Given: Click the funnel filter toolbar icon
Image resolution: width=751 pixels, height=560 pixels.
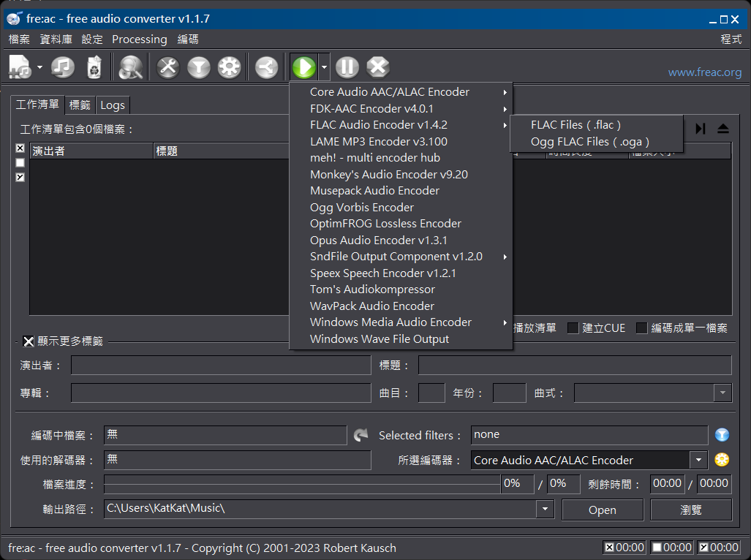Looking at the screenshot, I should click(198, 67).
